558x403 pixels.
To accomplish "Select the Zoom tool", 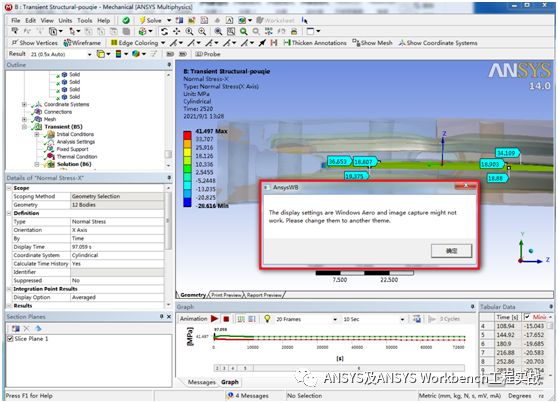I will click(x=189, y=31).
